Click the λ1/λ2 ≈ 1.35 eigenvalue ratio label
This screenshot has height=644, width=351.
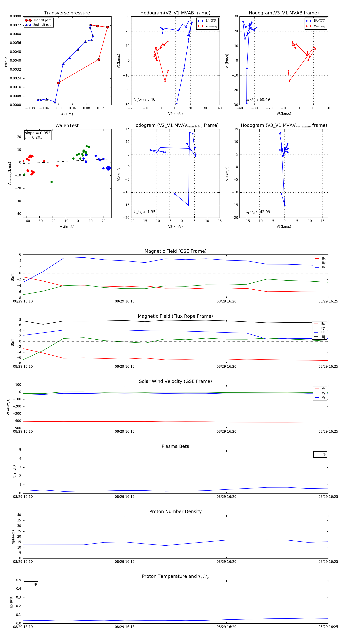tap(144, 212)
